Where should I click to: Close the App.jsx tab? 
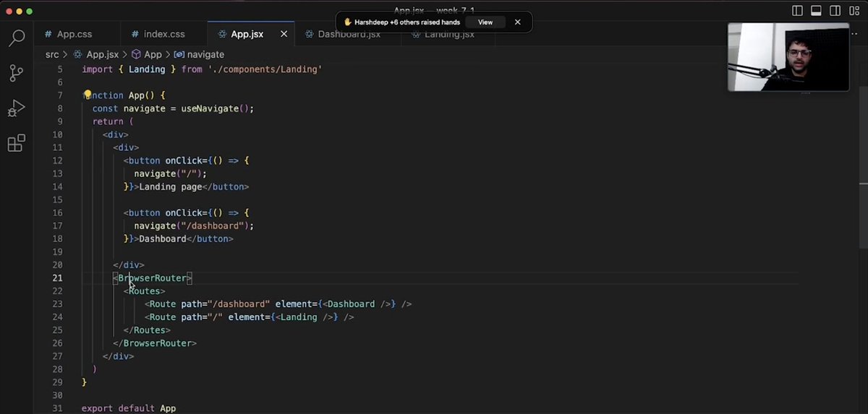click(x=284, y=34)
